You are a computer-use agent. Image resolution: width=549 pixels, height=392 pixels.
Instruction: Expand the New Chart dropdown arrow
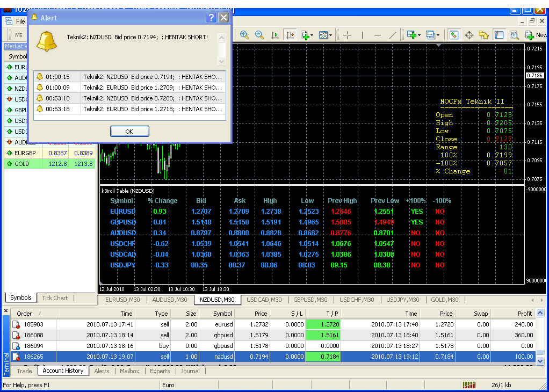(x=419, y=35)
